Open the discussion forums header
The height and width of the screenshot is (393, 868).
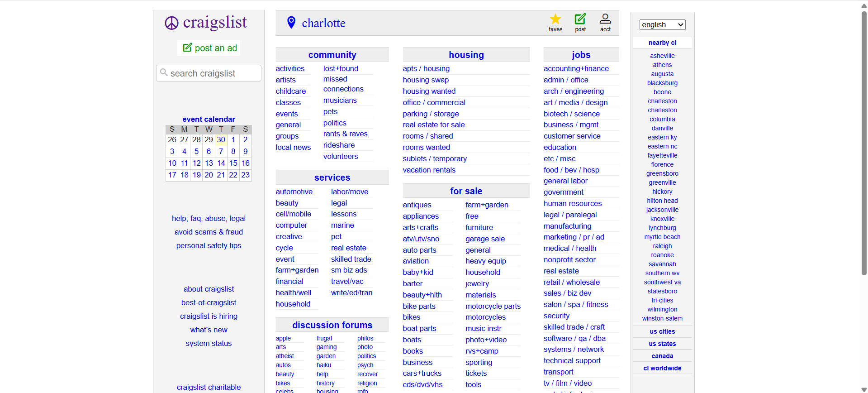point(332,325)
